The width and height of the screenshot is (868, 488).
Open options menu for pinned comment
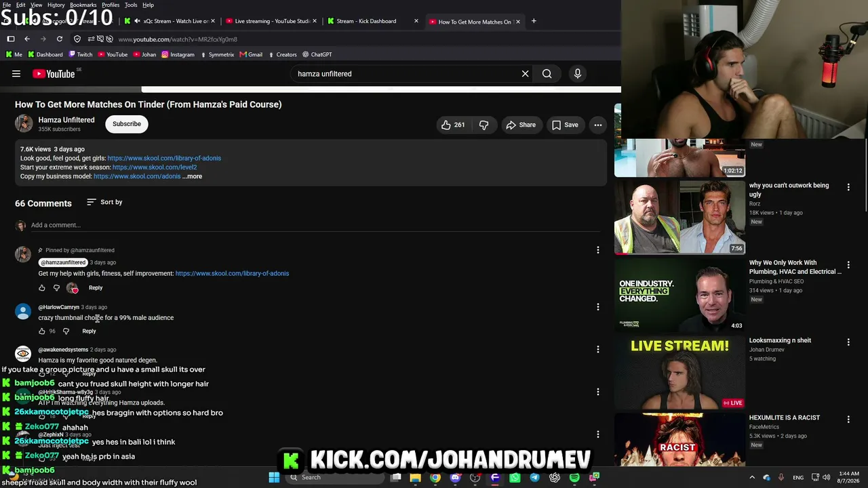[597, 250]
